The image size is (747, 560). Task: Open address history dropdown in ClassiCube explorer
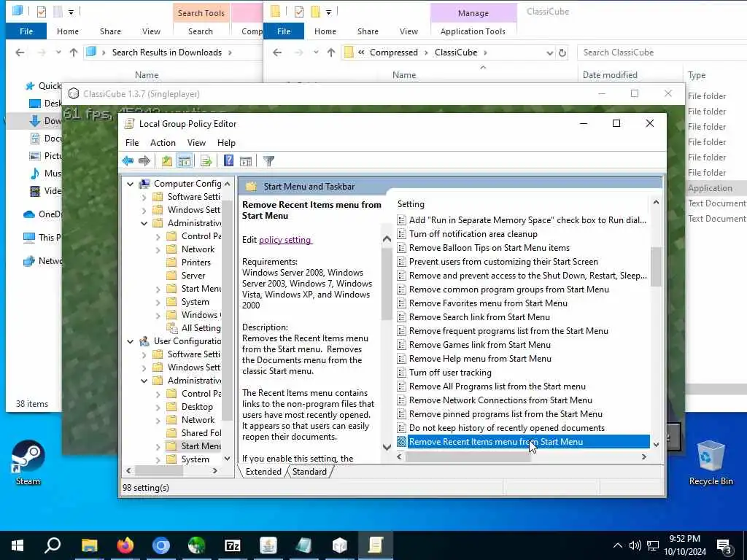(x=549, y=52)
